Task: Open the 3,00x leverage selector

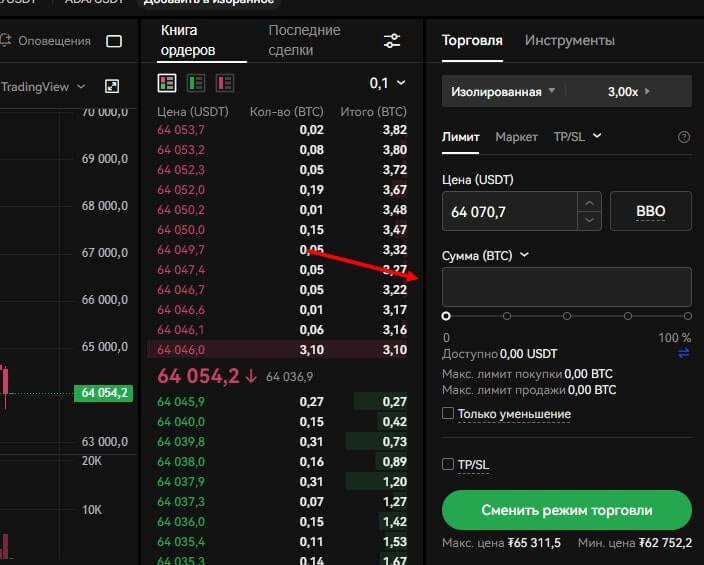Action: click(628, 91)
